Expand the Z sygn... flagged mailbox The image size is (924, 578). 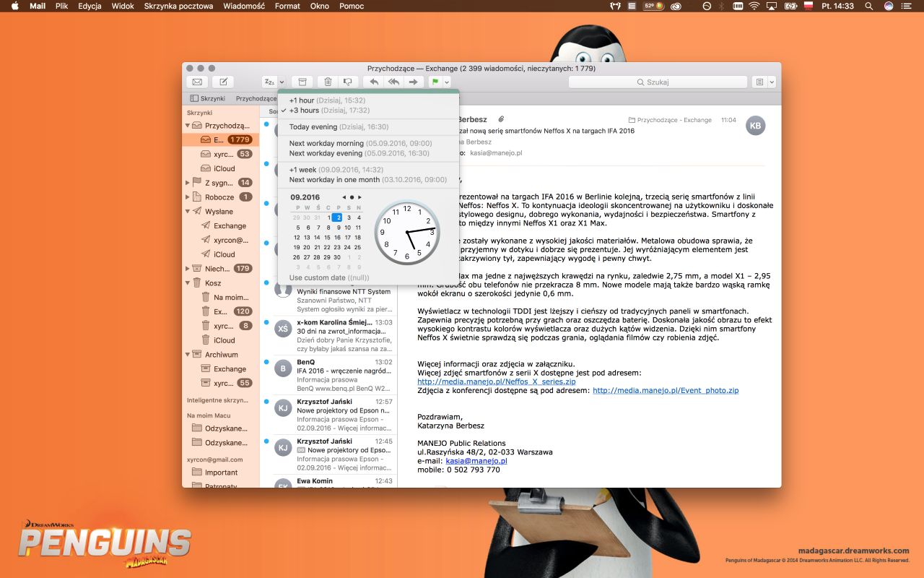[x=188, y=183]
